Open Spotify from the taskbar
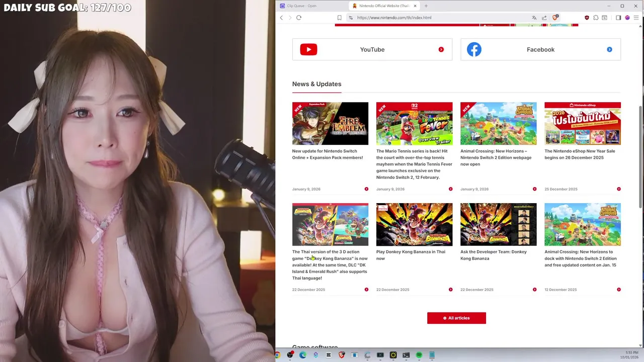Screen dimensions: 644x362 pyautogui.click(x=419, y=355)
